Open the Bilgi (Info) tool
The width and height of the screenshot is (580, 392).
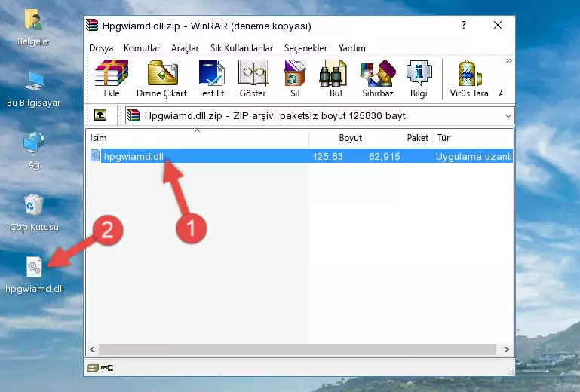coord(419,78)
